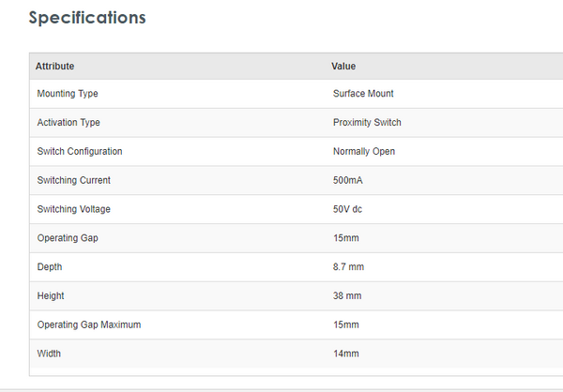Select the Switching Current attribute label
The image size is (563, 392).
point(73,180)
